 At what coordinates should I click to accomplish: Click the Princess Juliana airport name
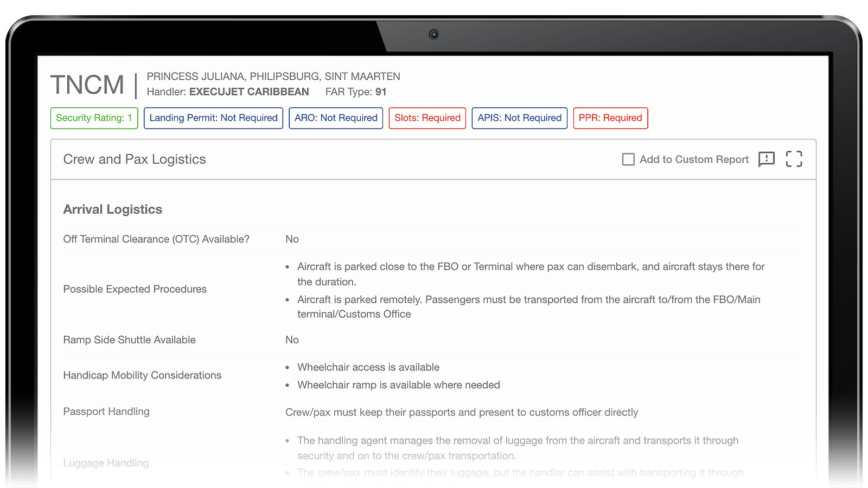click(273, 76)
